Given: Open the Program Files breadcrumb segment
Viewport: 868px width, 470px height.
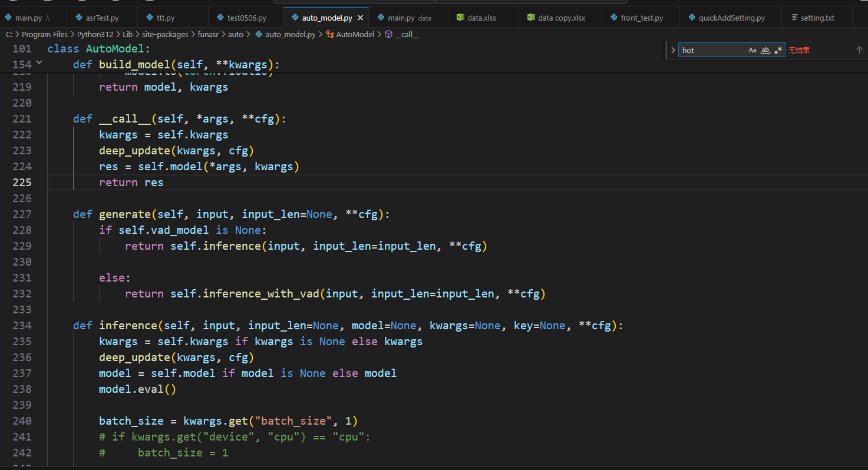Looking at the screenshot, I should [45, 34].
